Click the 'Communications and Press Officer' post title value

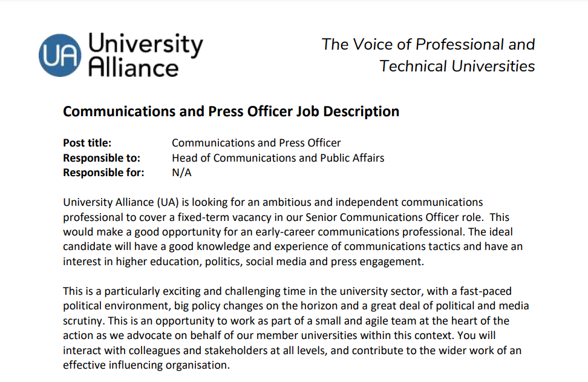tap(256, 143)
